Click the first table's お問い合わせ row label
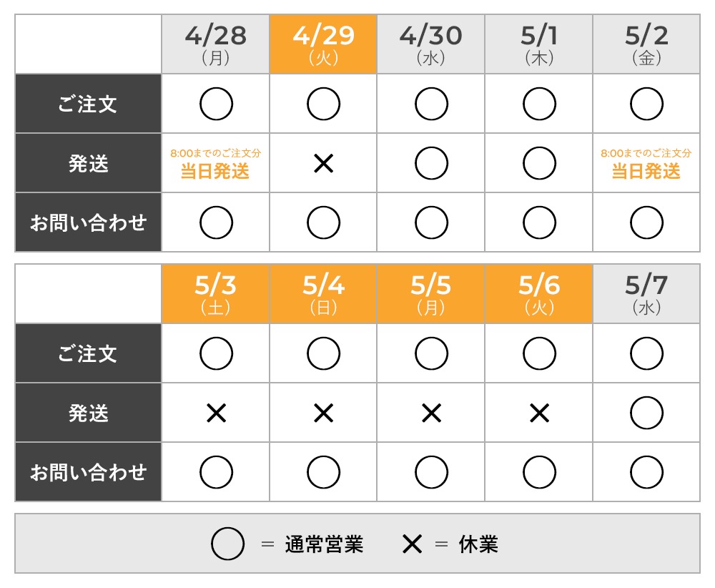Viewport: 715px width, 588px height. click(89, 222)
